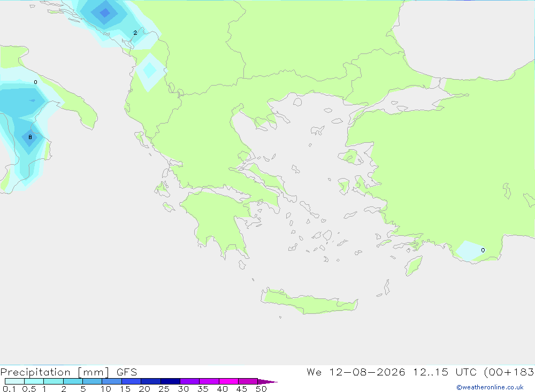Click the '0.1' legend scale label
This screenshot has width=535, height=392.
tap(9, 389)
